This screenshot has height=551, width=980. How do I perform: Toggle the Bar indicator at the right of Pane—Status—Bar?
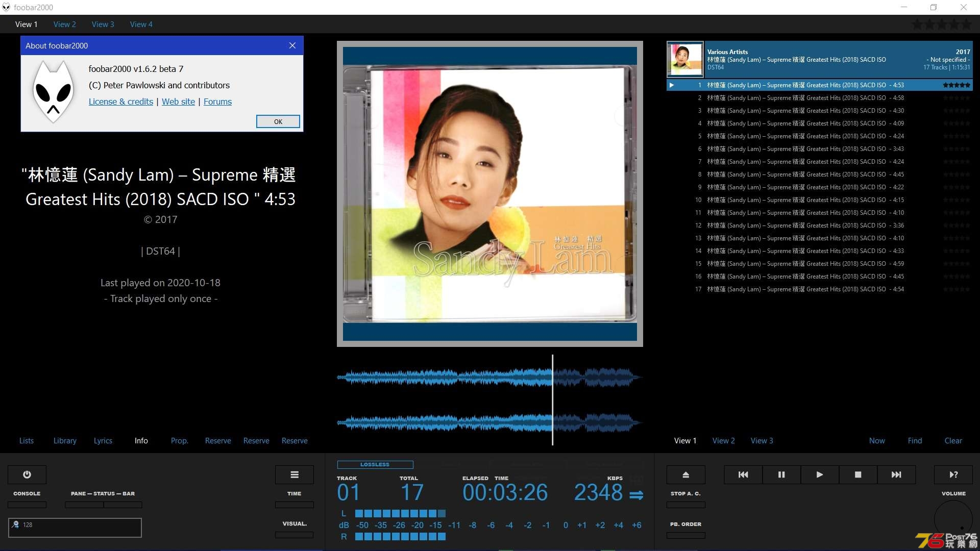[123, 505]
